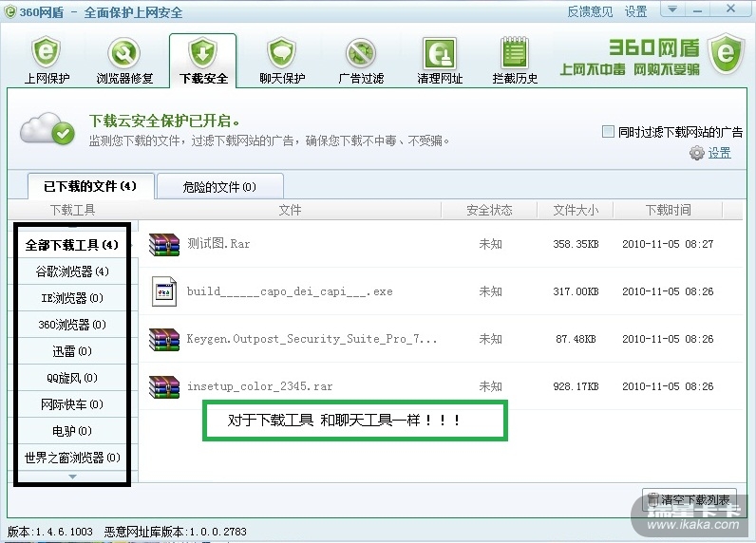This screenshot has height=543, width=756.
Task: Open the 聊天保护 chat shield icon
Action: click(281, 53)
